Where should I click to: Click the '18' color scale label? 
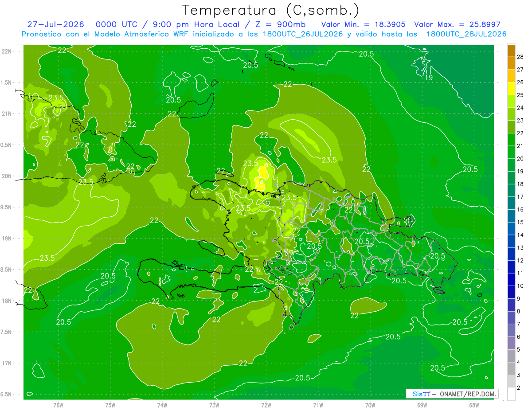coord(520,184)
